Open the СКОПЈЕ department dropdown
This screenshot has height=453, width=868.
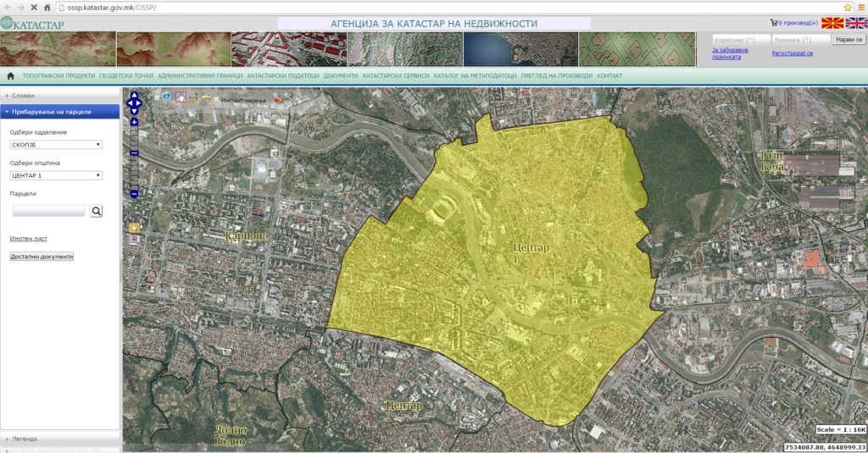(x=56, y=145)
